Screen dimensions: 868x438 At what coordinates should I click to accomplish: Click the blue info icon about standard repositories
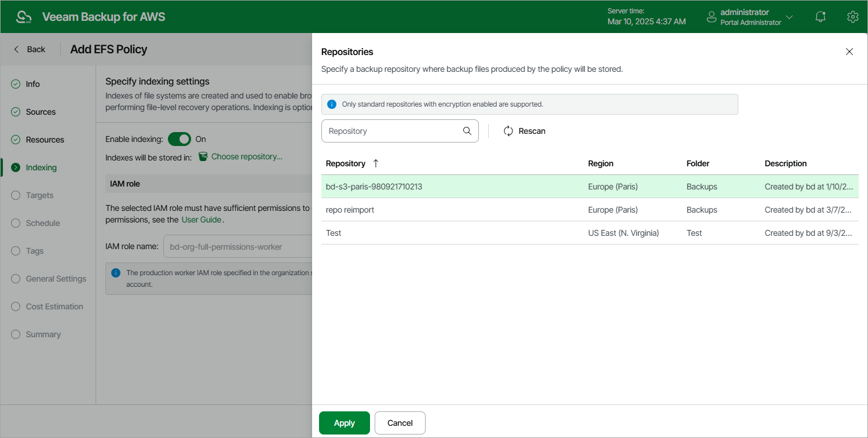332,104
